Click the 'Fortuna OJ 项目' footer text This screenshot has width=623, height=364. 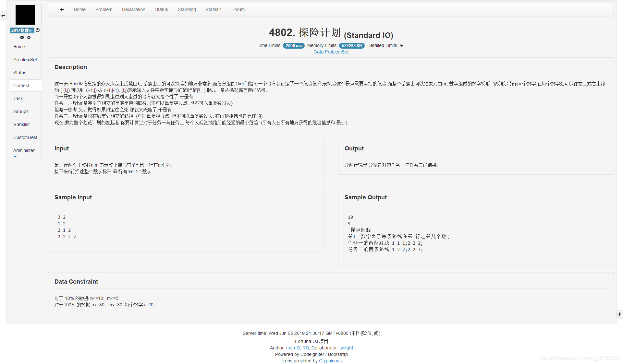click(311, 341)
